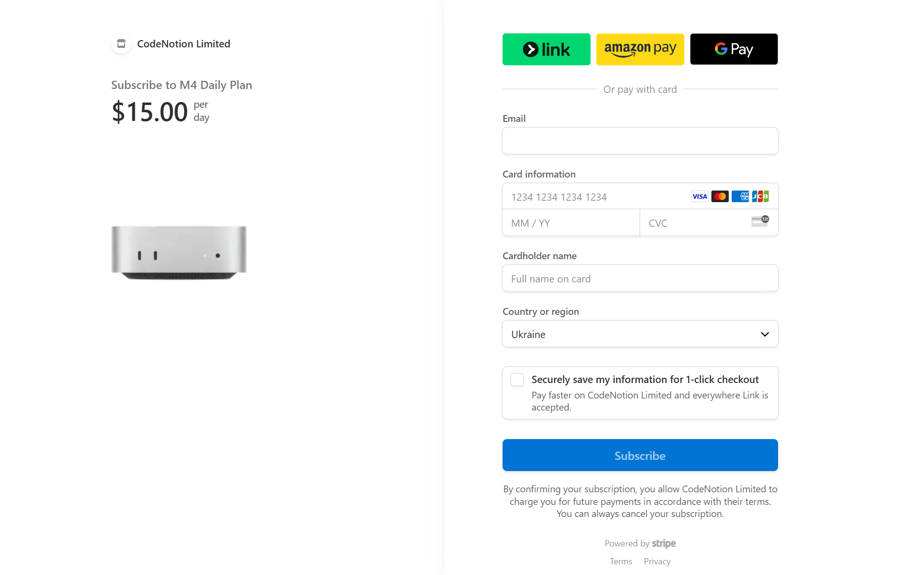
Task: Open the Country or region dropdown
Action: [640, 334]
